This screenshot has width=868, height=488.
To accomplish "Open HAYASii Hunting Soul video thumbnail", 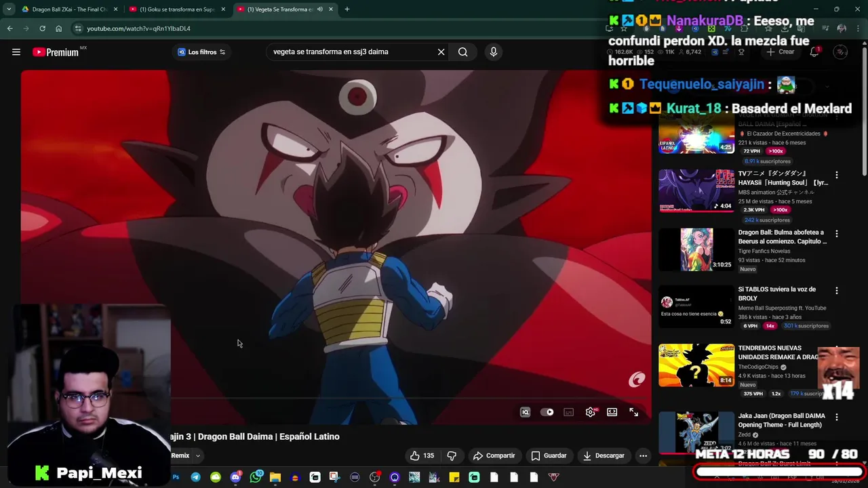I will pos(696,190).
